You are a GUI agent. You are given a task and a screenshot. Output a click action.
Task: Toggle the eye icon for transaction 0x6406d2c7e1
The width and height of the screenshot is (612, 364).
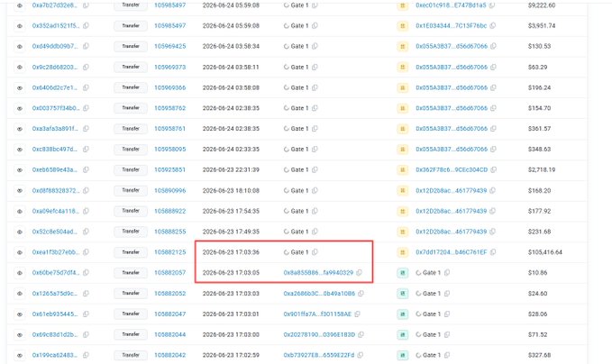tap(20, 87)
